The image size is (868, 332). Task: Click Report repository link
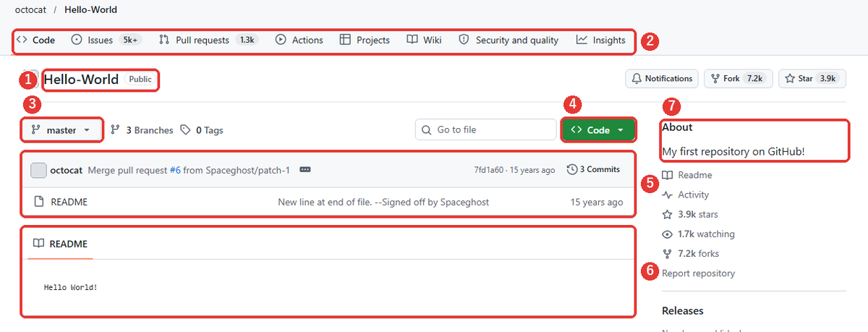[698, 273]
